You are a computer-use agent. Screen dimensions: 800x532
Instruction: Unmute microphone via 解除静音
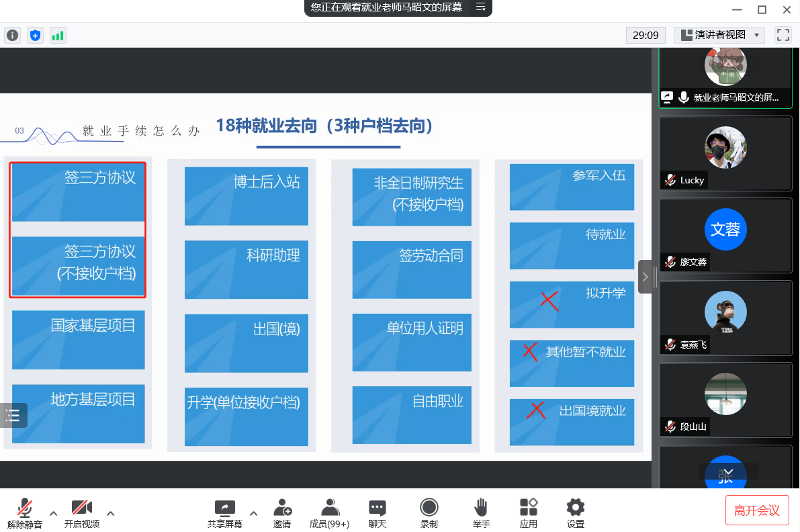click(25, 513)
